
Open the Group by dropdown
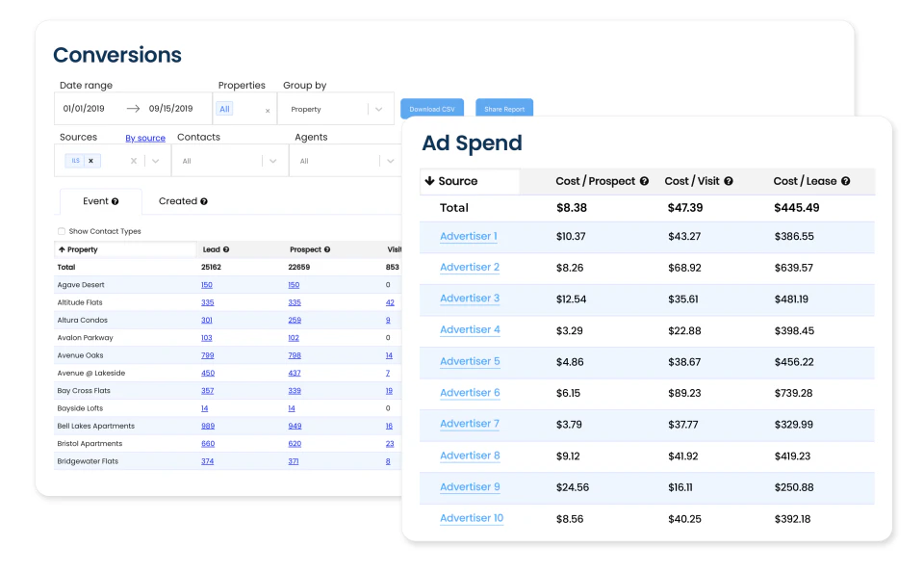tap(335, 109)
